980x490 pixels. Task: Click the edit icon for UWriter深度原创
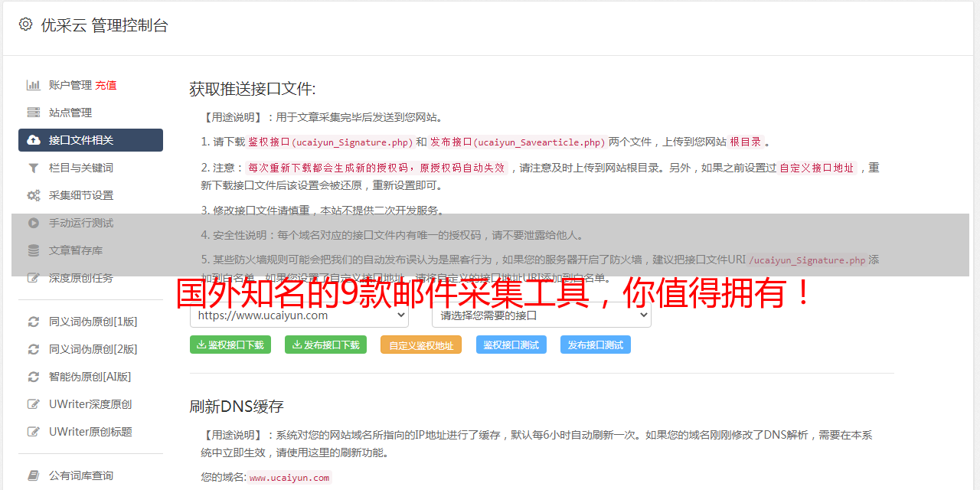coord(34,404)
